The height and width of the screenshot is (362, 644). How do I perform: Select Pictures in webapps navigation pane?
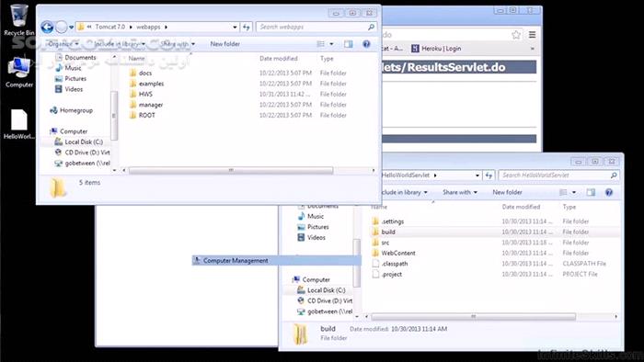coord(71,79)
